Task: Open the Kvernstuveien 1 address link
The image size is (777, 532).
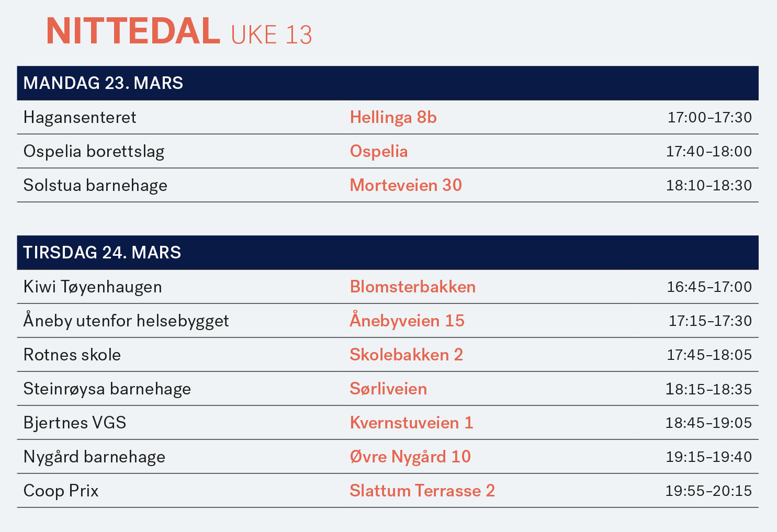Action: 411,423
